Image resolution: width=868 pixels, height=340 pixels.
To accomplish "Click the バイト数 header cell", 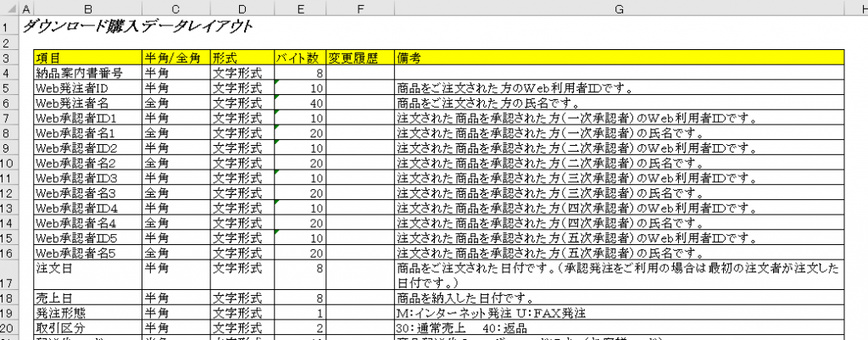I will [299, 58].
